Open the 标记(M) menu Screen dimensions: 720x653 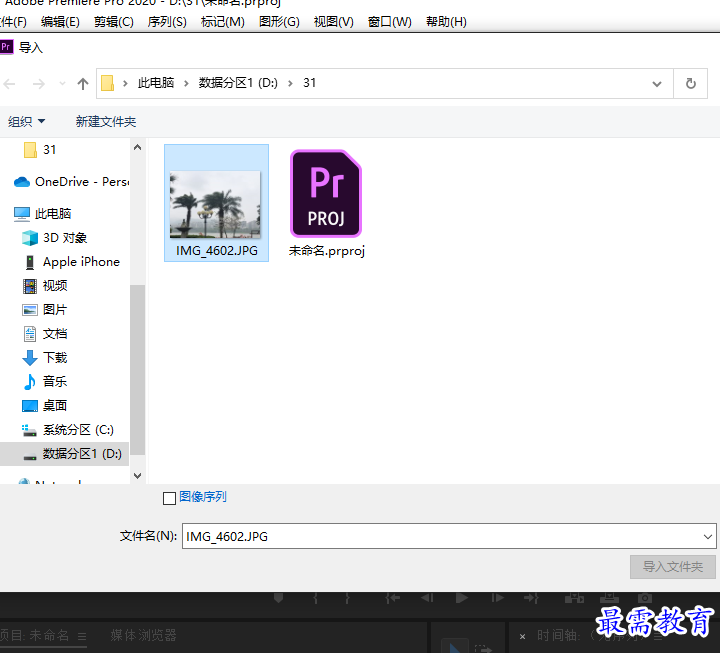pyautogui.click(x=222, y=22)
